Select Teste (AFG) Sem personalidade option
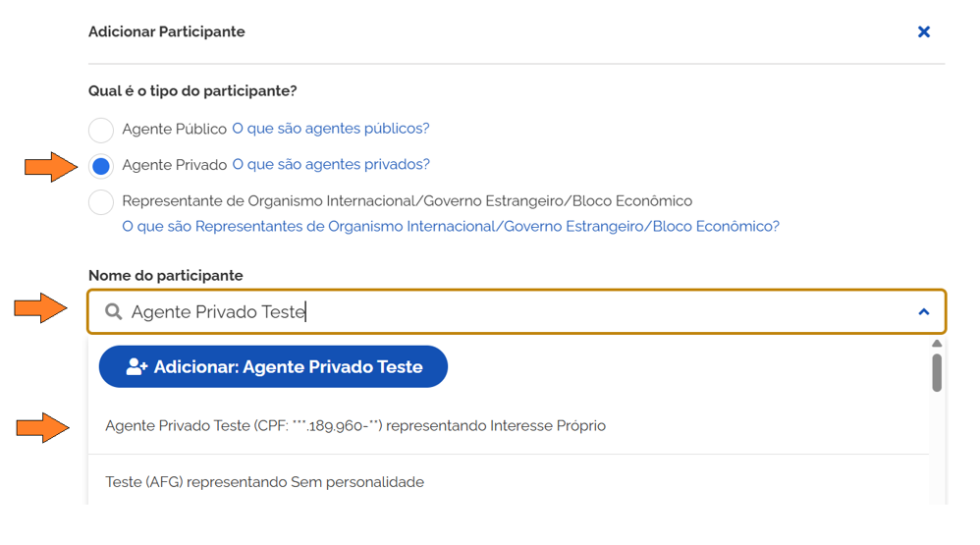The image size is (980, 545). point(265,482)
